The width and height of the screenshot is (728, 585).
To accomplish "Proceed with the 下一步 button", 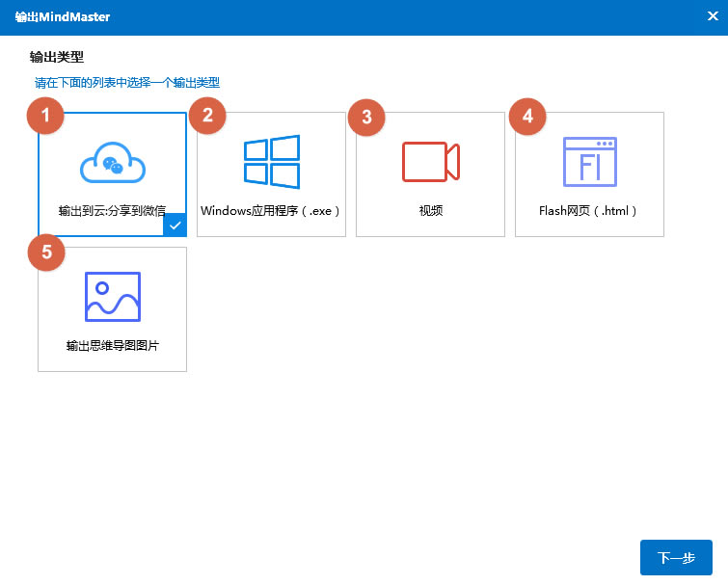I will point(676,557).
